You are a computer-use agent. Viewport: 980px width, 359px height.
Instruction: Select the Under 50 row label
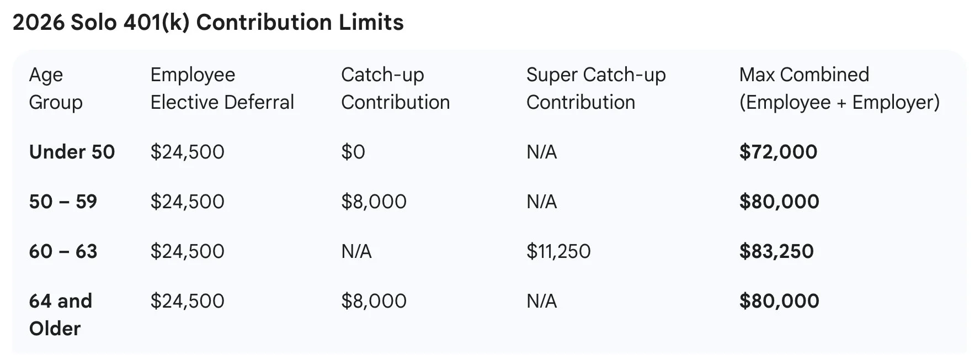(72, 152)
